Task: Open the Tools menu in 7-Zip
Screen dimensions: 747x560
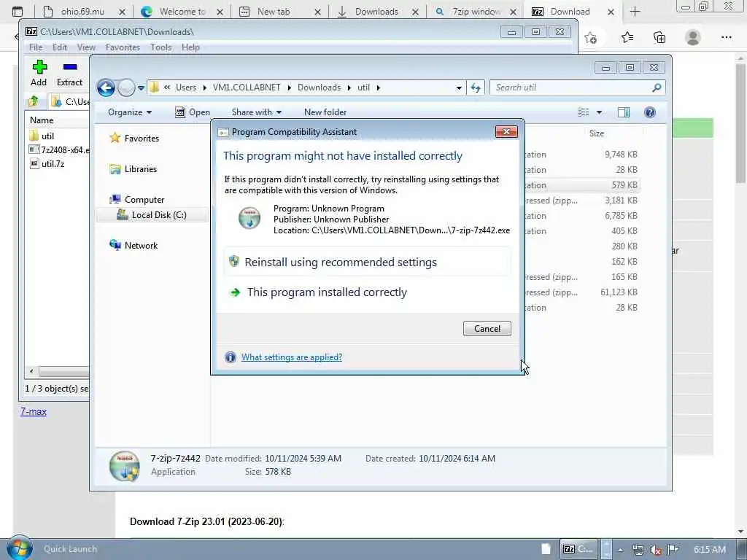Action: (161, 47)
